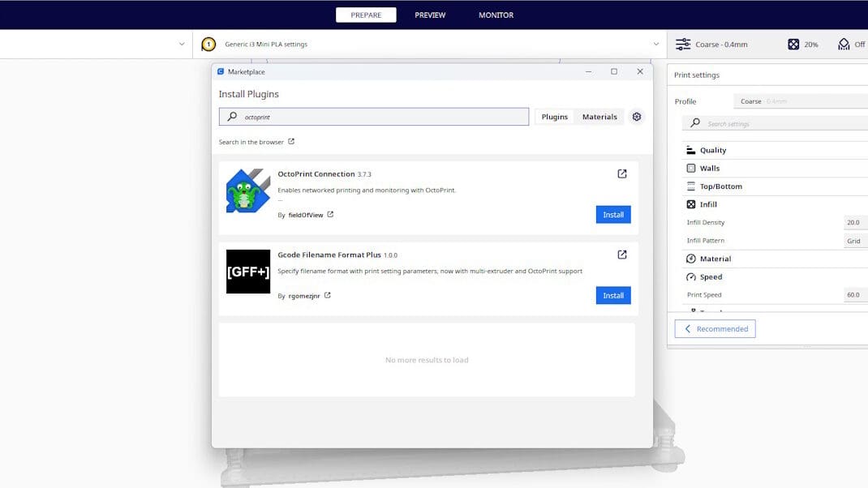Click the Walls category icon
The width and height of the screenshot is (868, 488).
[x=691, y=168]
